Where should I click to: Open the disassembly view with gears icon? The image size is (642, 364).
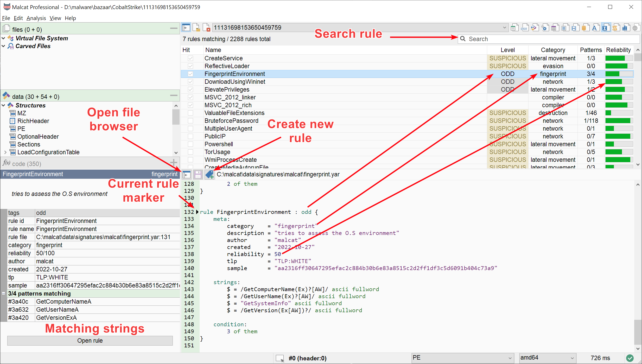coord(545,27)
